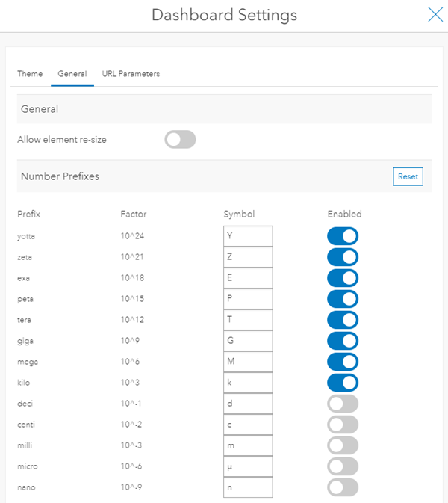This screenshot has height=503, width=448.
Task: Disable the yotta prefix toggle
Action: [343, 236]
